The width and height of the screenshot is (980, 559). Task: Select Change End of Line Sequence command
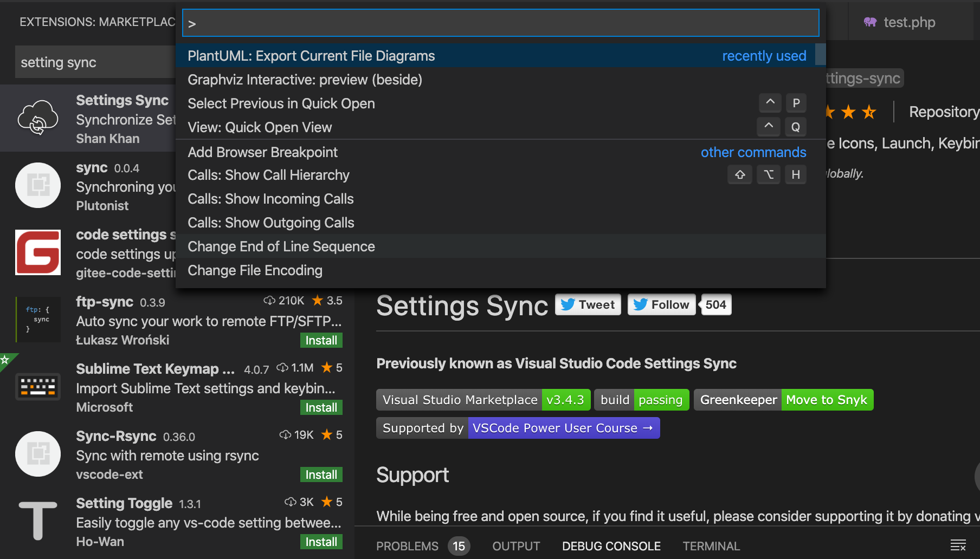tap(281, 246)
